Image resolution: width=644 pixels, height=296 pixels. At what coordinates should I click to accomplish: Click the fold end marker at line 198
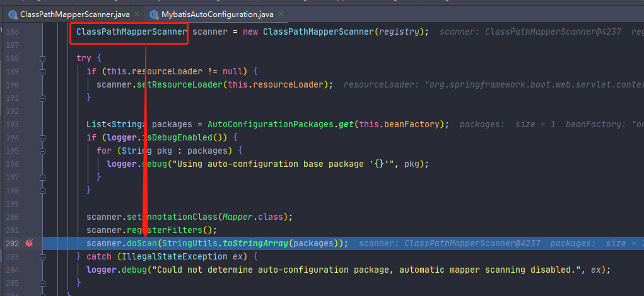click(42, 191)
